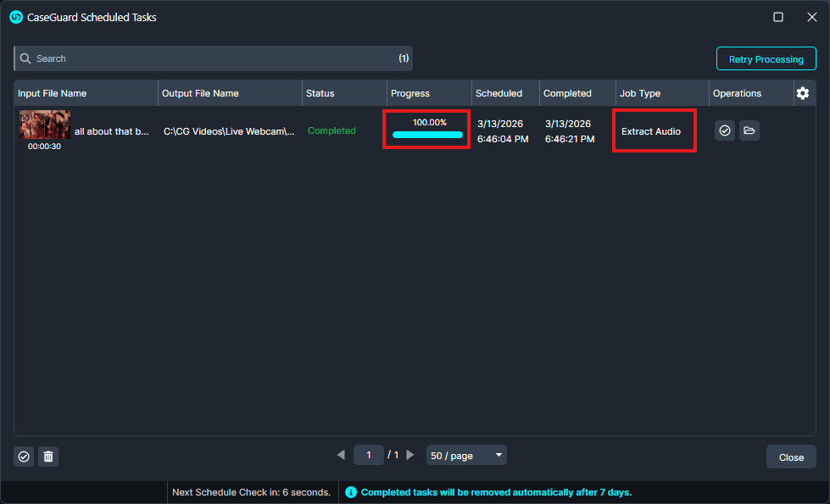The width and height of the screenshot is (830, 504).
Task: Mark the Extract Audio task row as done
Action: pos(724,130)
